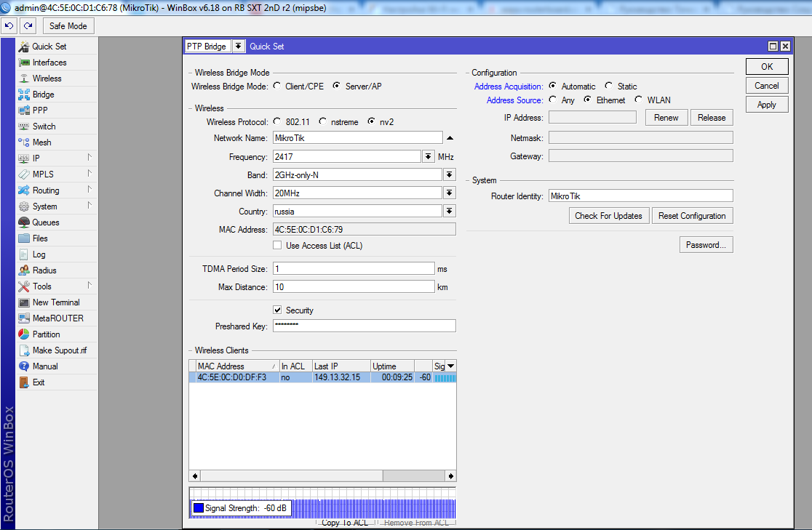
Task: Click the Router Identity input field
Action: 640,196
